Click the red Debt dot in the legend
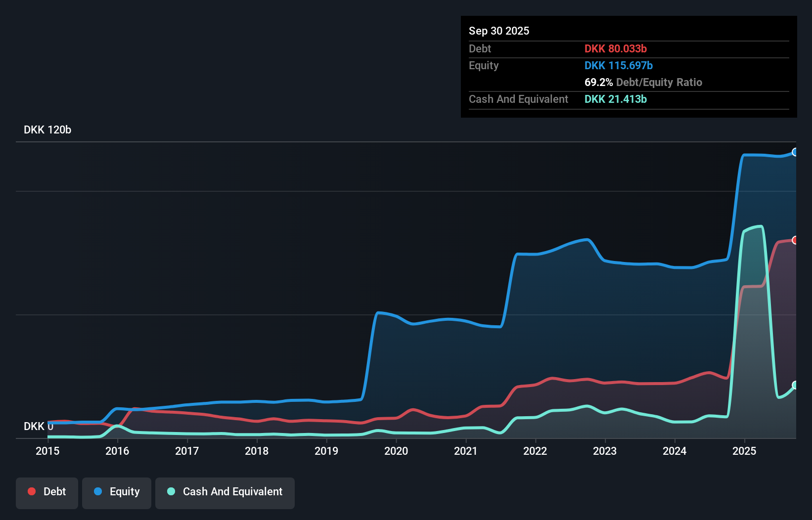 tap(32, 491)
